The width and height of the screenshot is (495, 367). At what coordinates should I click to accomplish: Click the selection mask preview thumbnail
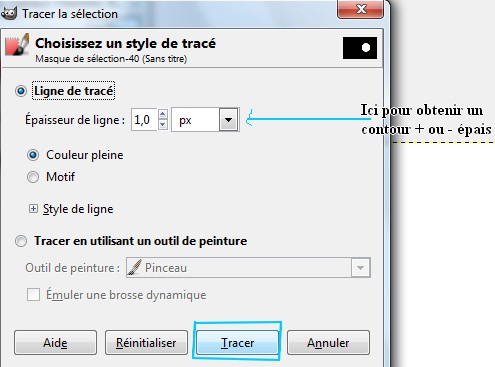tap(360, 48)
